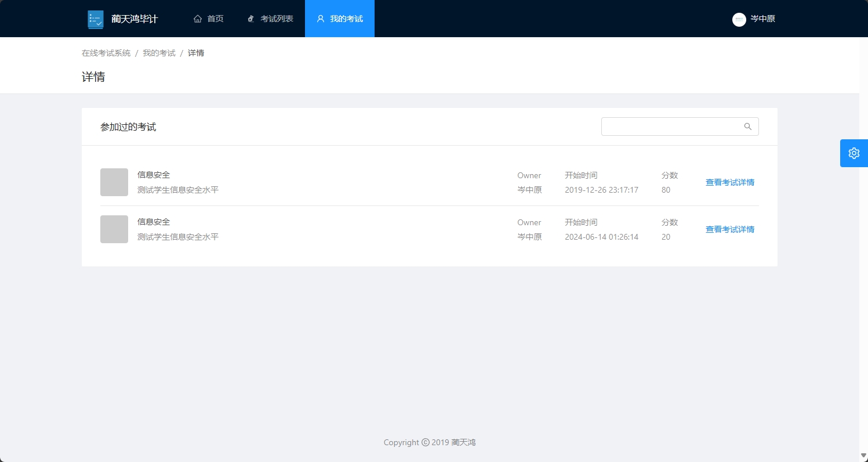Click the pencil icon beside 考试列表
This screenshot has width=868, height=462.
click(251, 19)
